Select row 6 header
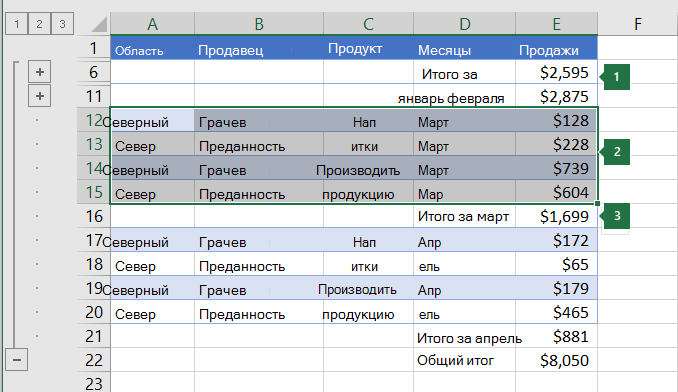 94,72
